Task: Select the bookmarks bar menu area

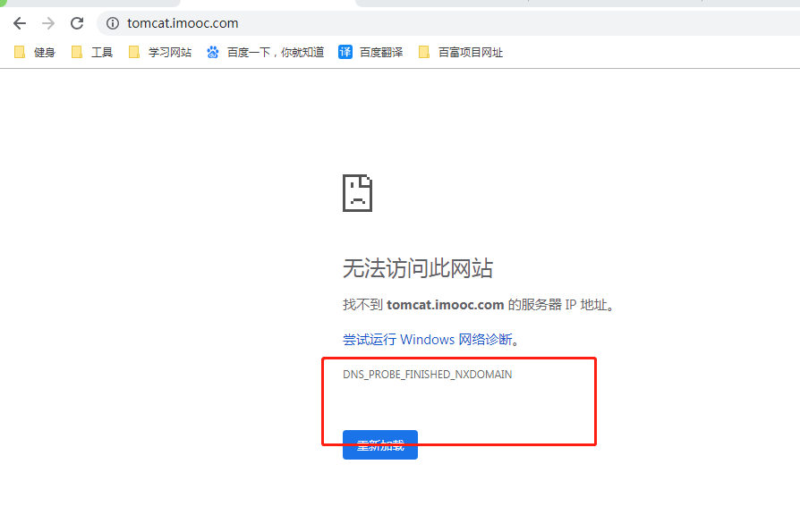Action: point(626,51)
